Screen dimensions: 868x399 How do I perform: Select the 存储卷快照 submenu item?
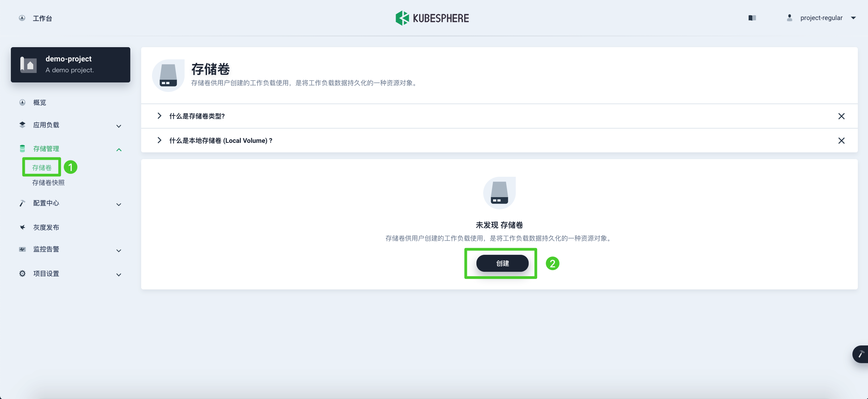click(48, 183)
